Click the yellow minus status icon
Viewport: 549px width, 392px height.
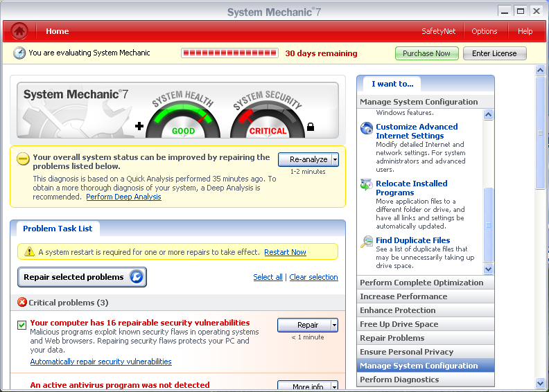(23, 159)
